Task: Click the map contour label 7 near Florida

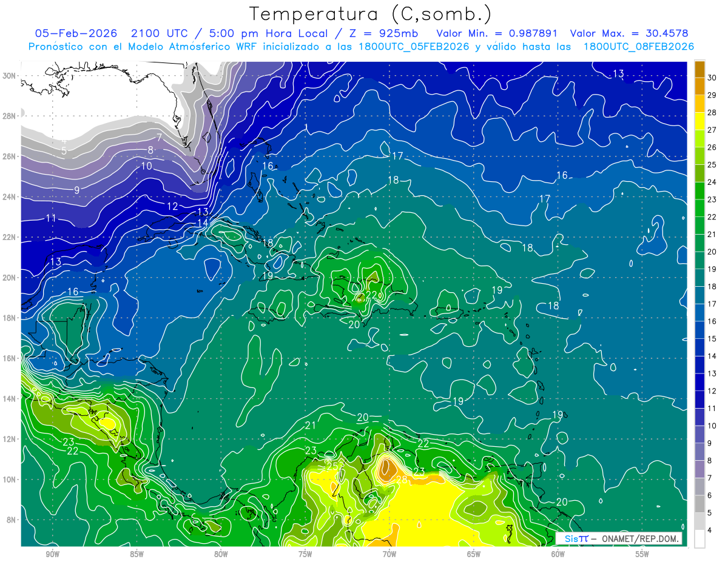Action: (159, 138)
